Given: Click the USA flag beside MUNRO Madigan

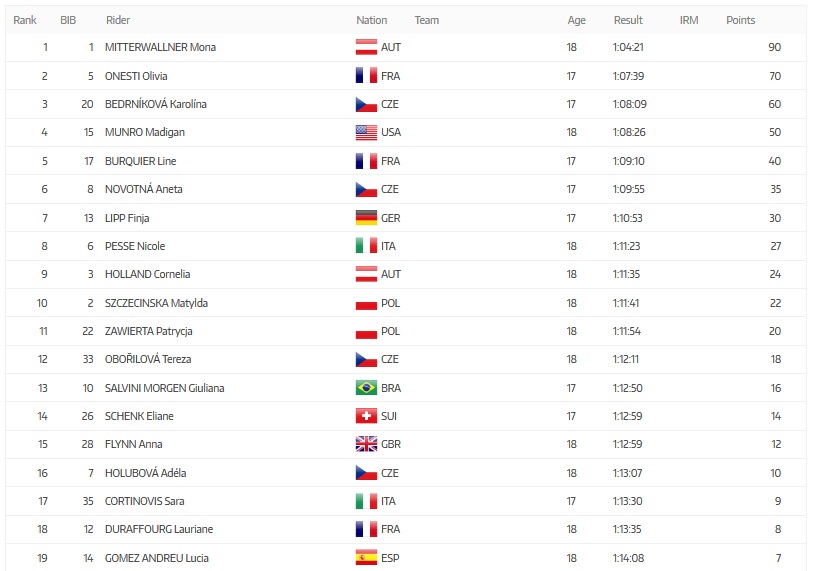Looking at the screenshot, I should pyautogui.click(x=366, y=132).
